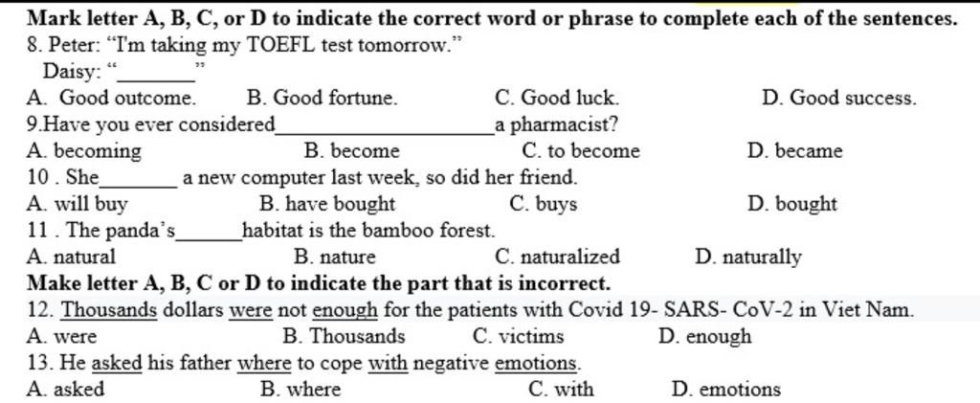
Task: Select option B. have bought
Action: (x=326, y=204)
